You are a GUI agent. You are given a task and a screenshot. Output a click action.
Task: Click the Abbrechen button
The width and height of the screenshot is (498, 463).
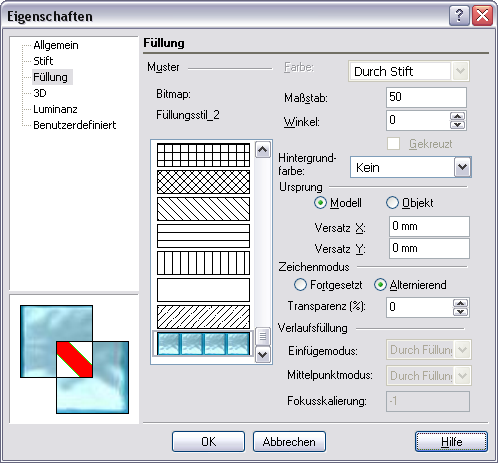[289, 441]
